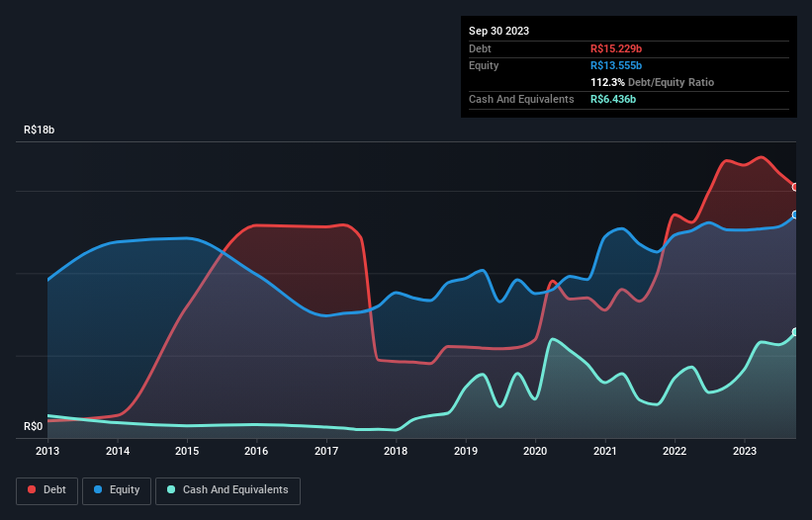Toggle the Equity legend button
The image size is (812, 520).
coord(117,490)
